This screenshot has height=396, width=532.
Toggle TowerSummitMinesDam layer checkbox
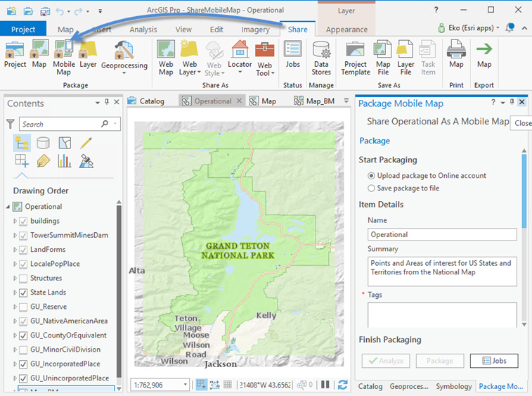coord(23,236)
